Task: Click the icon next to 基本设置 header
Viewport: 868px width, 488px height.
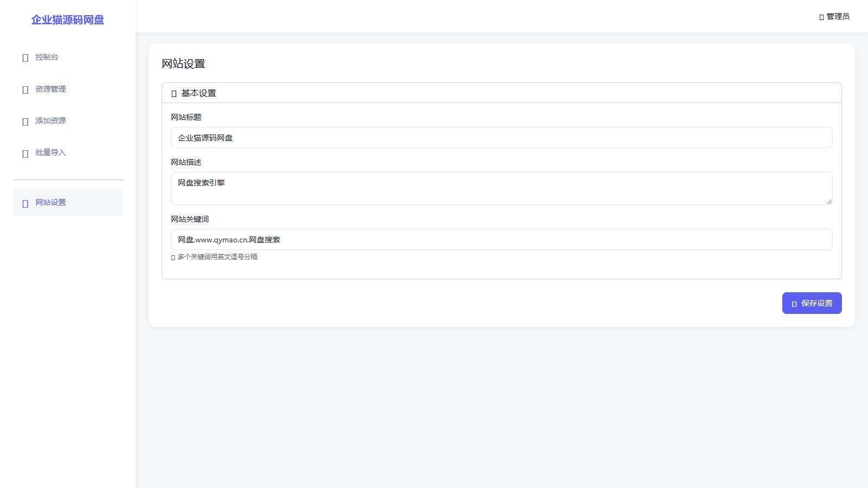Action: click(174, 93)
